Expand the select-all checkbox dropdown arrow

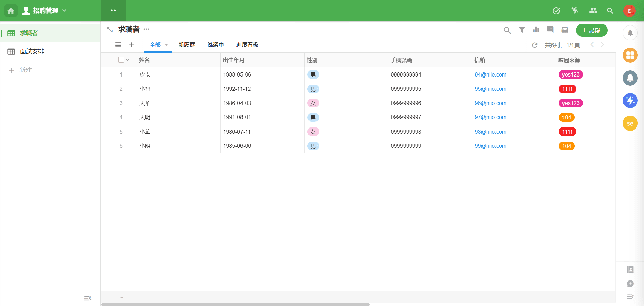(x=128, y=60)
